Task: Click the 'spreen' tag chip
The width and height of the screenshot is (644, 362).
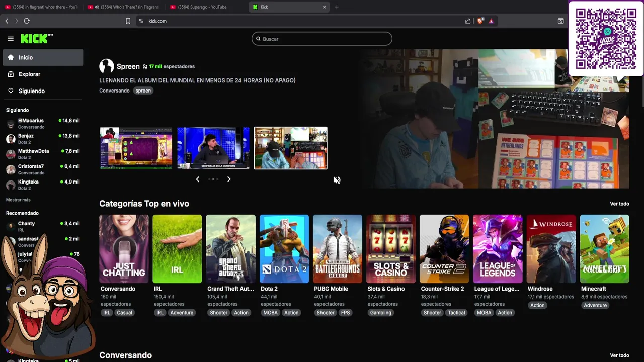Action: (x=143, y=90)
